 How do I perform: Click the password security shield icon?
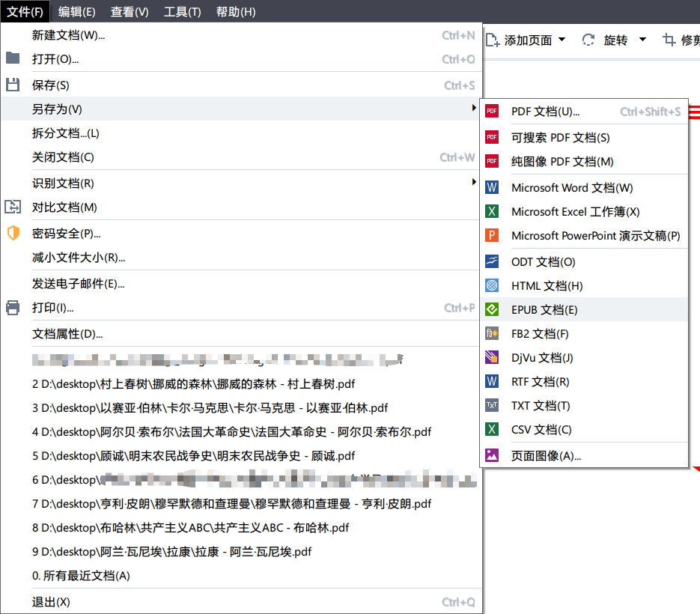(x=13, y=234)
